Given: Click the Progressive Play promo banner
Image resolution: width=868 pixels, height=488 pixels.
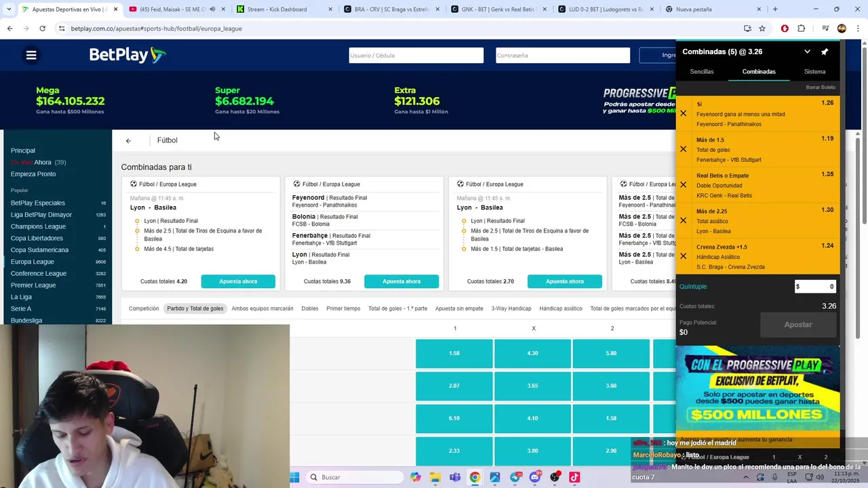Looking at the screenshot, I should coord(758,388).
